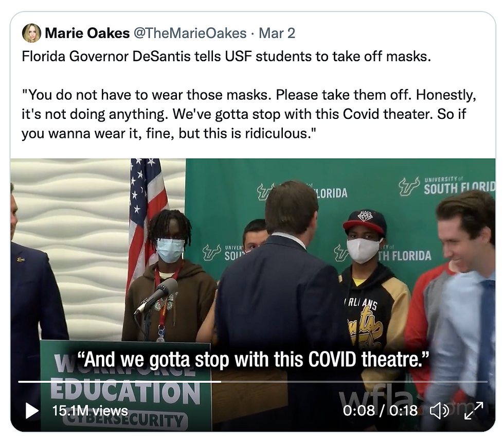
Task: Click the quoted DeSantis statement paragraph
Action: point(249,114)
